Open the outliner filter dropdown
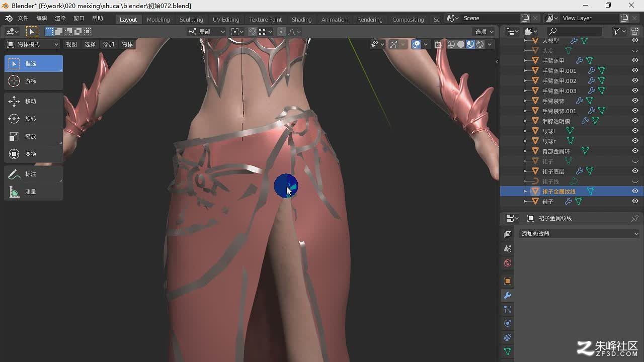This screenshot has height=362, width=644. tap(619, 31)
